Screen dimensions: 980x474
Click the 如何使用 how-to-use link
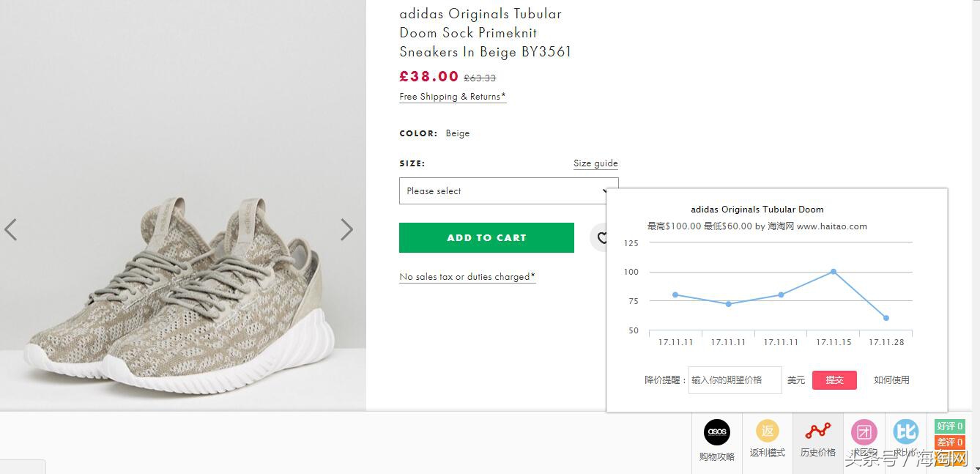click(x=891, y=379)
